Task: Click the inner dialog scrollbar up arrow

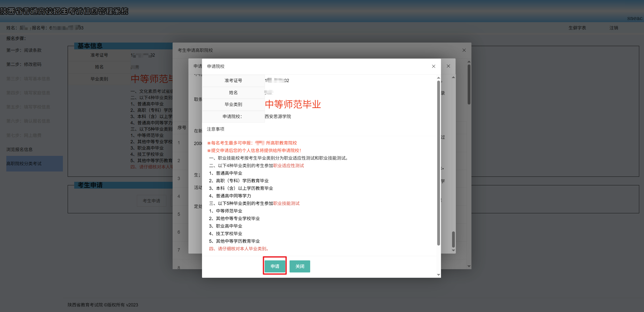Action: point(438,78)
